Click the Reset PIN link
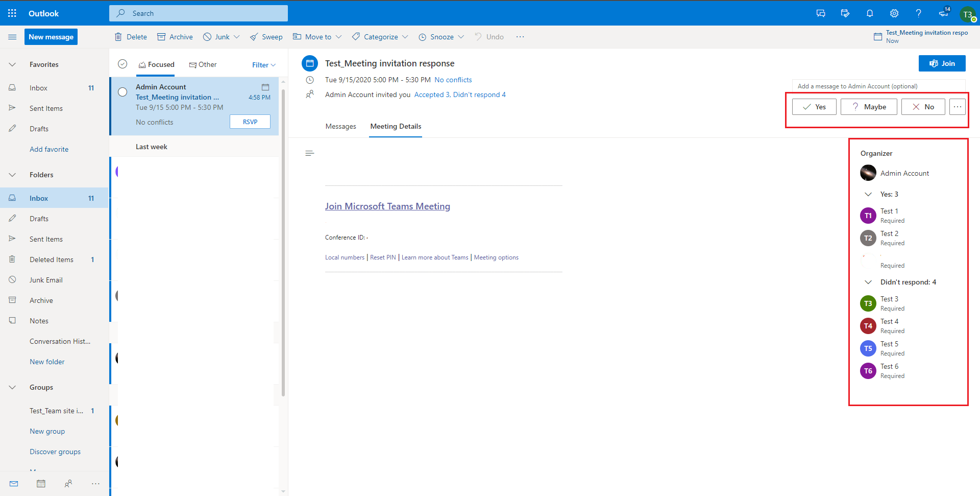This screenshot has height=496, width=980. click(383, 257)
